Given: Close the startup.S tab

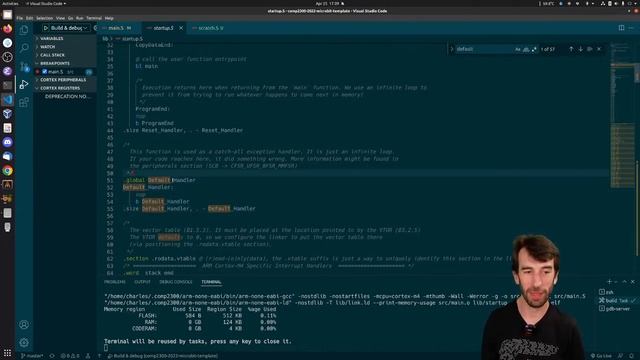Looking at the screenshot, I should pyautogui.click(x=181, y=28).
